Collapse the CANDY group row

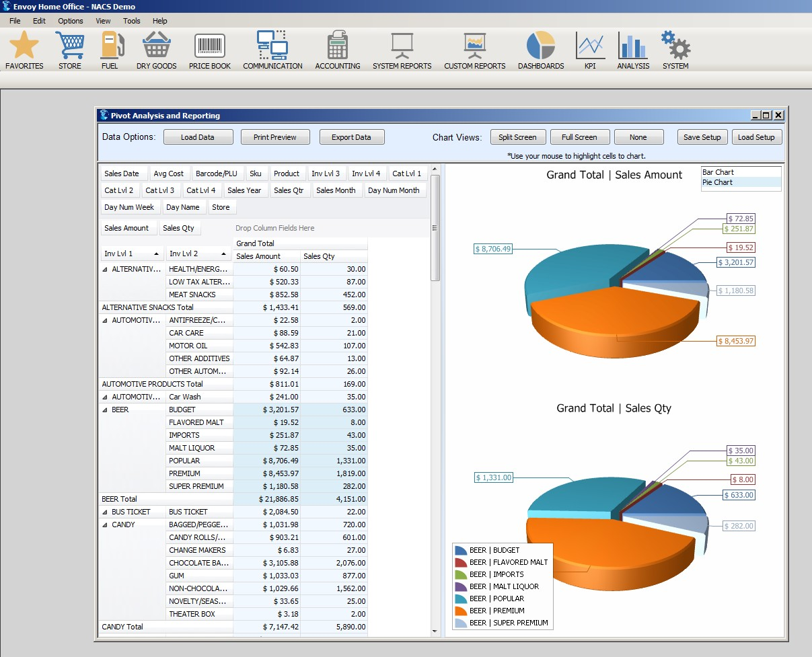104,525
